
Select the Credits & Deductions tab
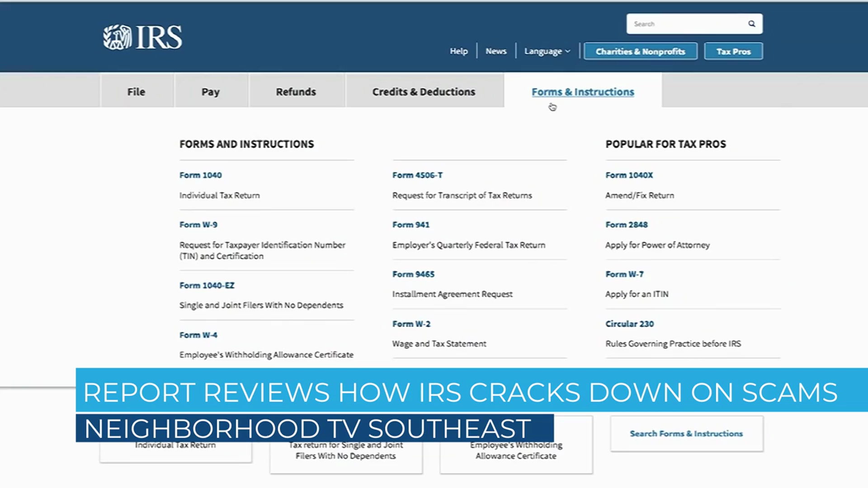424,92
